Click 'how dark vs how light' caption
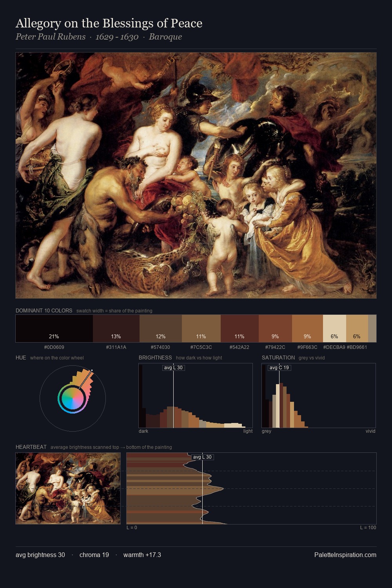The width and height of the screenshot is (392, 588). click(x=199, y=358)
